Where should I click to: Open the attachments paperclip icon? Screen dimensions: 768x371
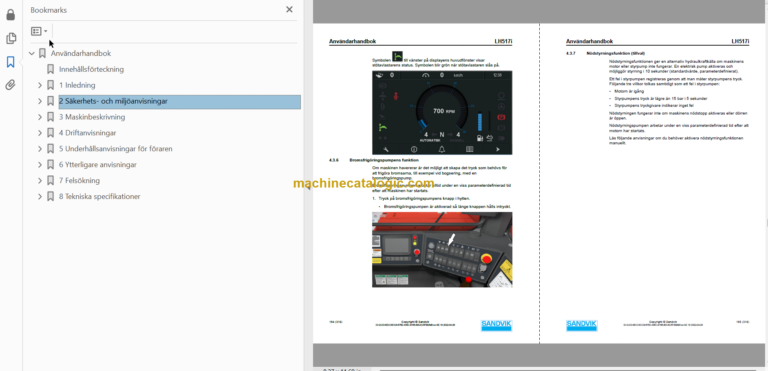click(10, 85)
